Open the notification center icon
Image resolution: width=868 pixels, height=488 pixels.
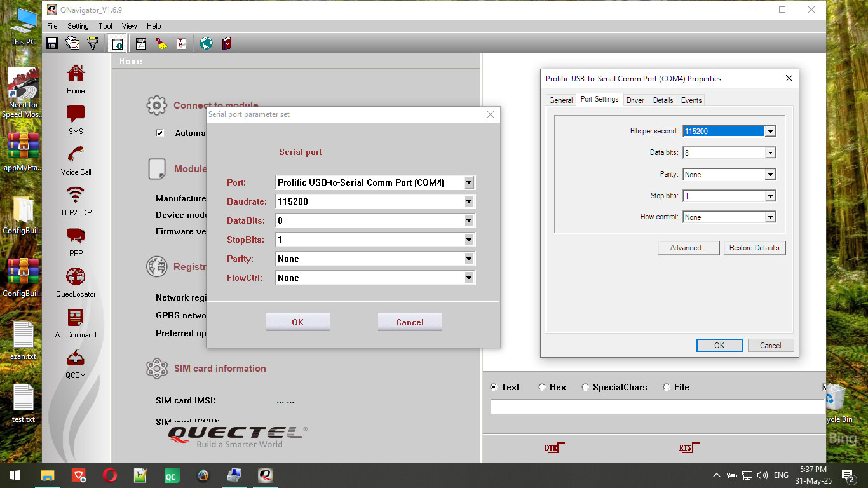[x=847, y=475]
